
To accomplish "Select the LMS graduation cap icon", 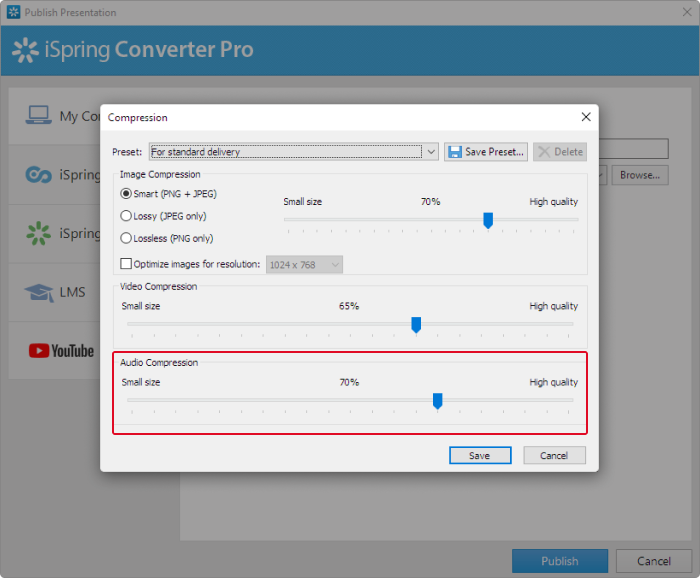I will pyautogui.click(x=39, y=292).
